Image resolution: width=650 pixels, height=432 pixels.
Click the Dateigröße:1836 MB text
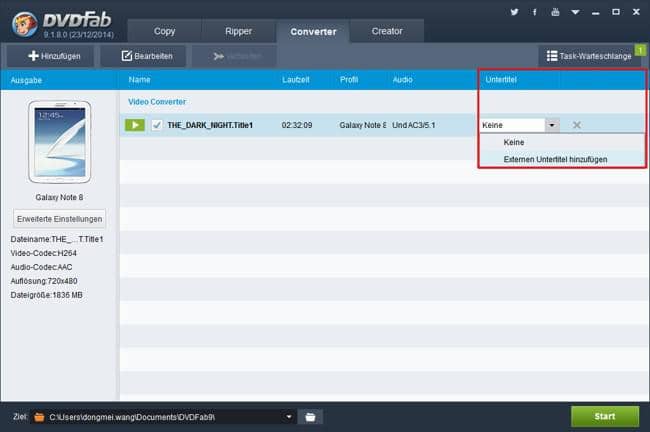(x=46, y=295)
